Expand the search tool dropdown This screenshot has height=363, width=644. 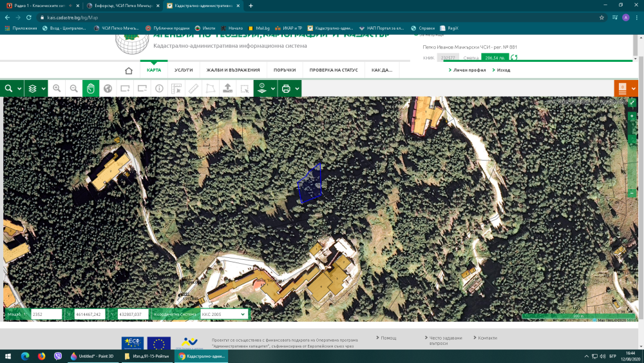pyautogui.click(x=19, y=88)
